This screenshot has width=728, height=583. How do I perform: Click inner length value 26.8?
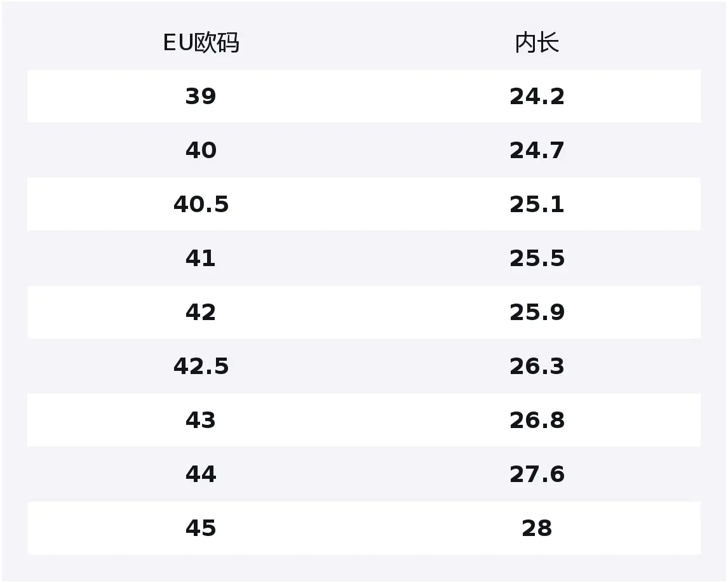(x=537, y=420)
